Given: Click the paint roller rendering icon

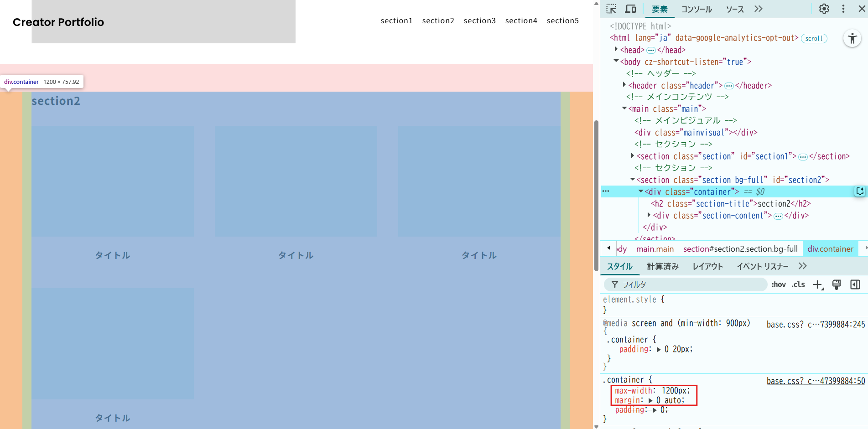Looking at the screenshot, I should (x=837, y=285).
